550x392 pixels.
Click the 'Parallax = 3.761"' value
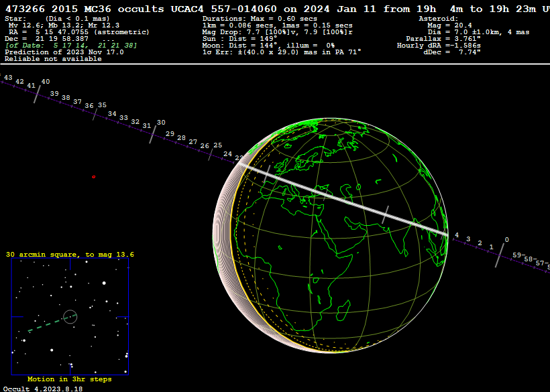443,39
